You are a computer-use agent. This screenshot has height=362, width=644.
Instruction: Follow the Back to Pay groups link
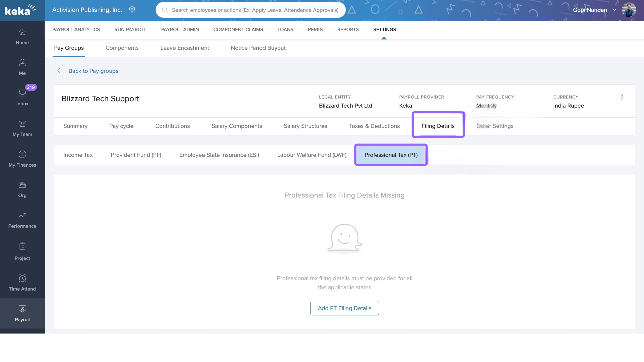93,71
